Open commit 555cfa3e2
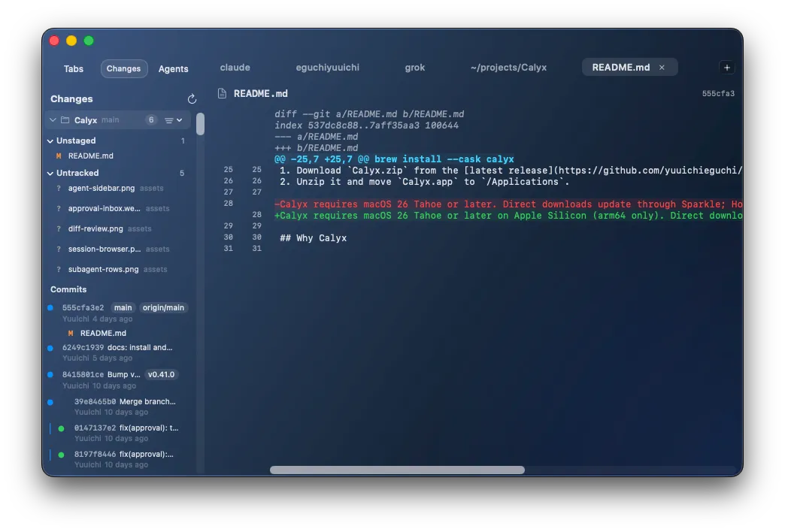Viewport: 785px width, 532px height. [x=83, y=308]
